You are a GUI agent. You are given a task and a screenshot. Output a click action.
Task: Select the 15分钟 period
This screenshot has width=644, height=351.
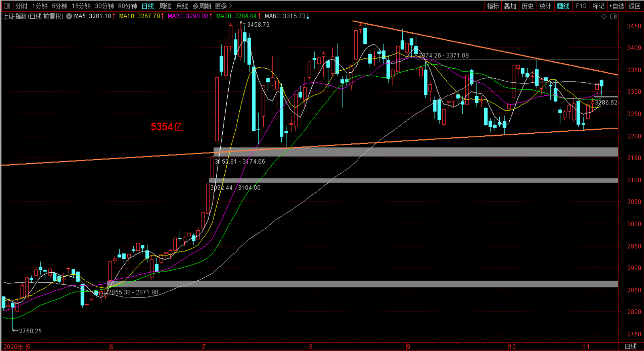[81, 6]
